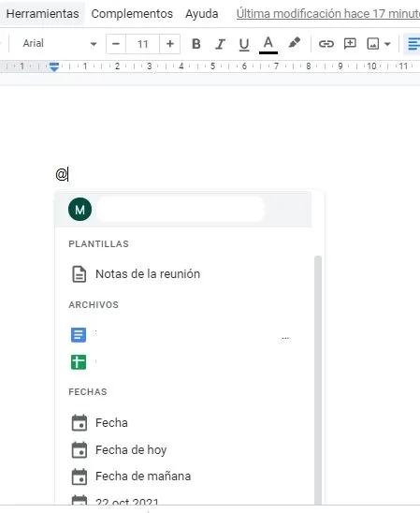Open the more options ellipsis for the file
Screen dimensions: 420x513
285,338
